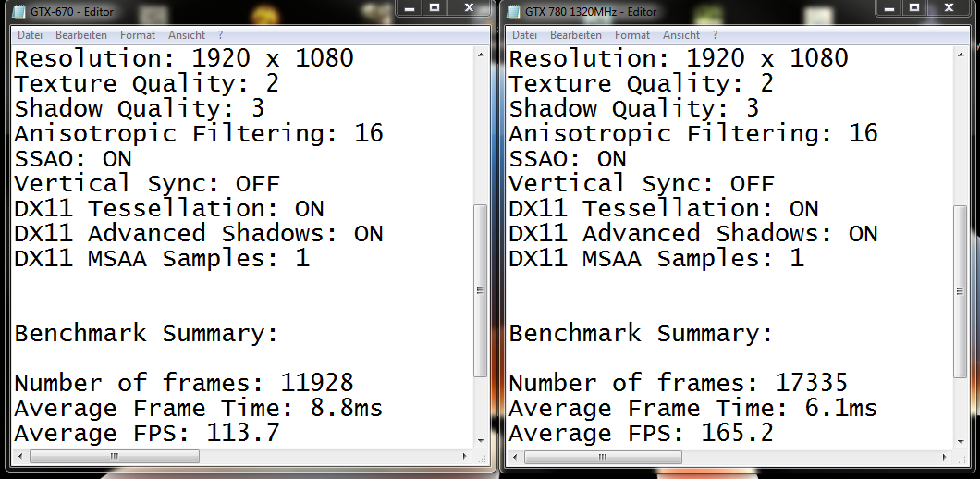The image size is (980, 479).
Task: Click the horizontal scrollbar thumb in GTX 780 window
Action: [x=603, y=457]
